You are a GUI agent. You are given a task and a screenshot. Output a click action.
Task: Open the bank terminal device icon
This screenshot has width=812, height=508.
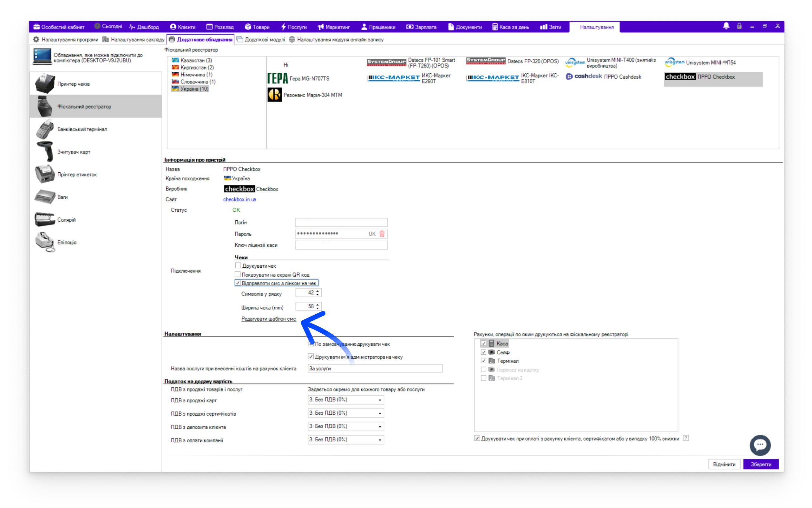click(45, 129)
